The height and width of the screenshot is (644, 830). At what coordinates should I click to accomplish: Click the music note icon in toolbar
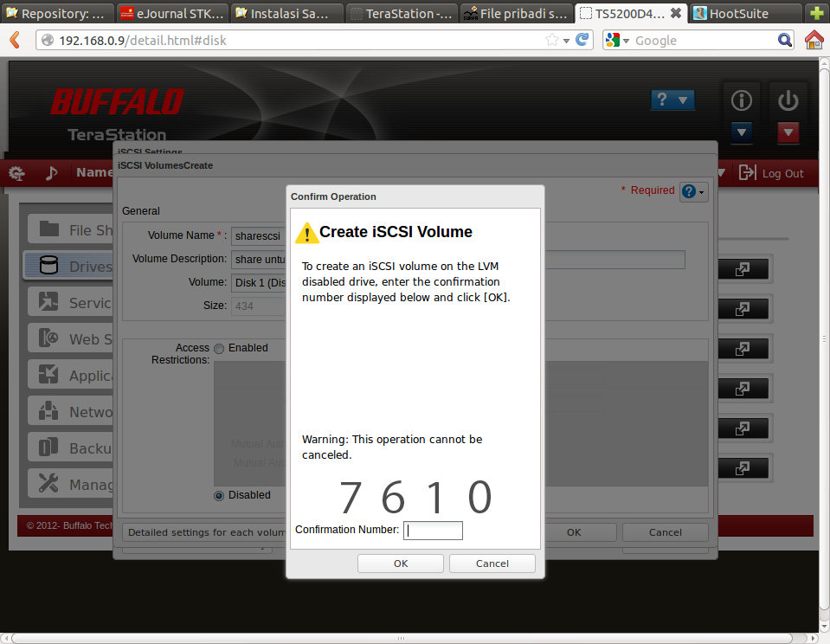[51, 173]
